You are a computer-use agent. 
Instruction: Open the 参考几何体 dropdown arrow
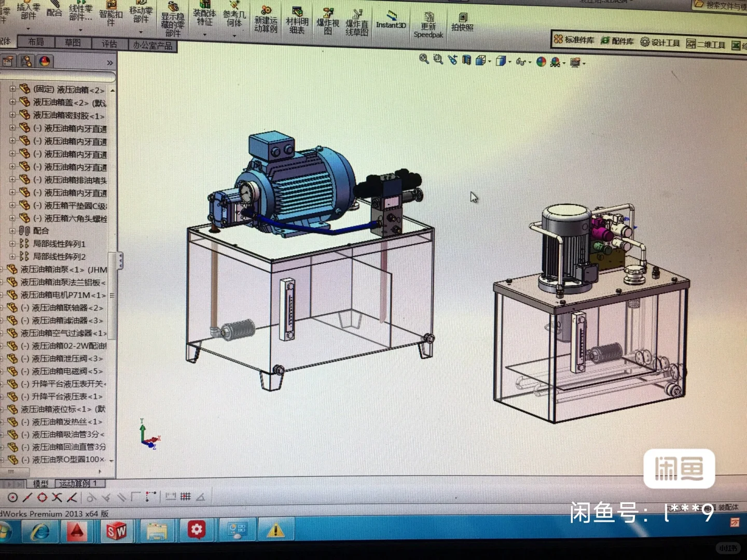pos(234,35)
